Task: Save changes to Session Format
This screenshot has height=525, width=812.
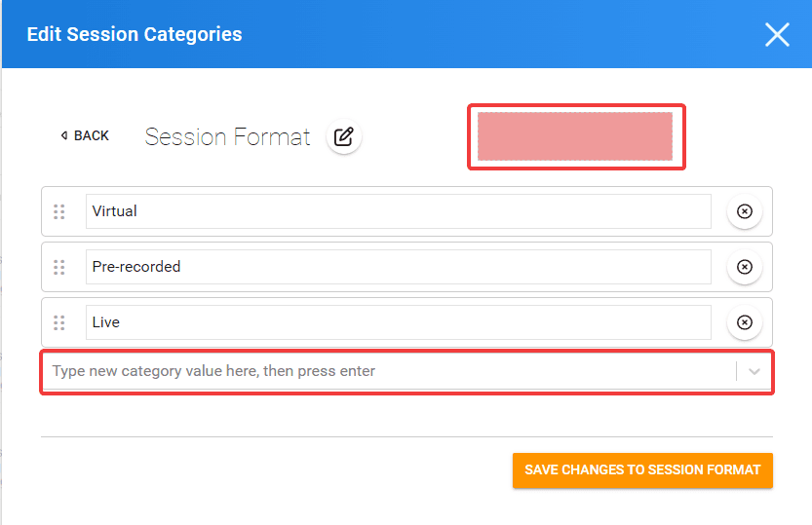Action: point(642,470)
